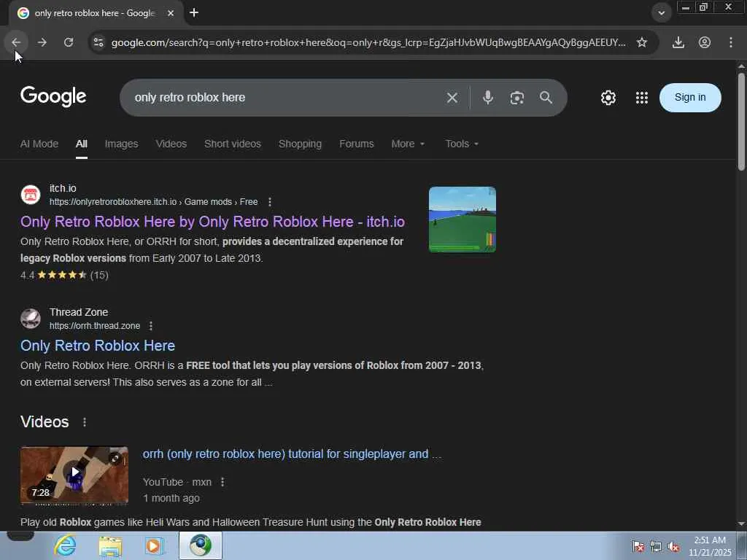
Task: Open the browser three-dot menu
Action: click(731, 42)
